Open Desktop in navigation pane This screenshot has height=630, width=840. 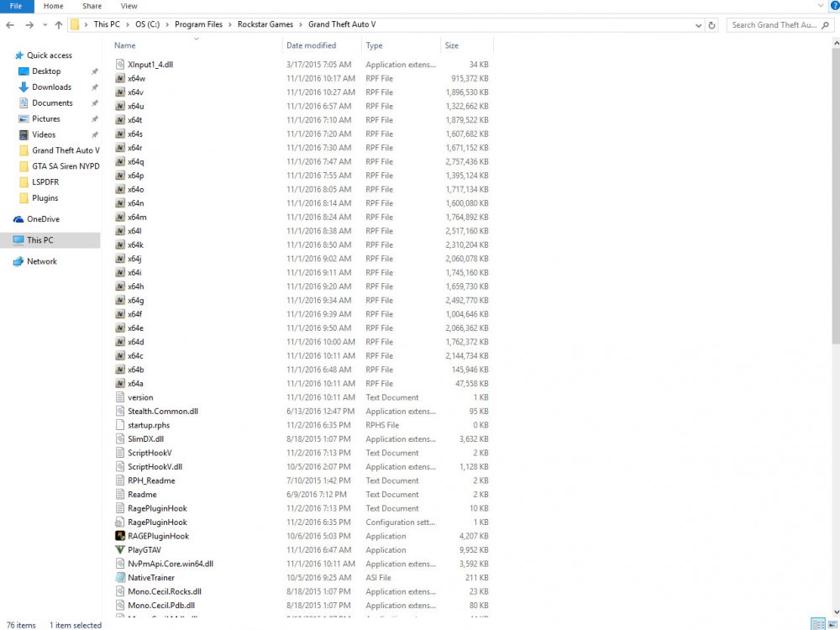pos(46,71)
